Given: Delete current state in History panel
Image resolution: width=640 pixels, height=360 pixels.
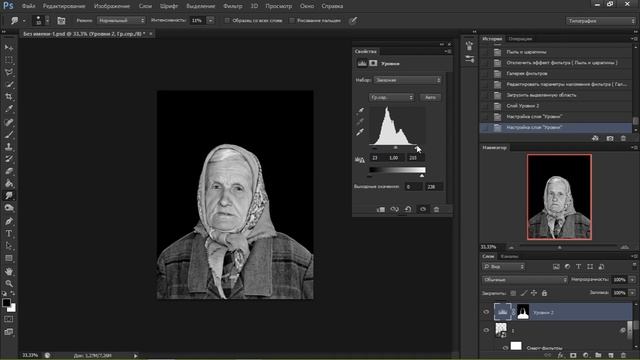Looking at the screenshot, I should pos(623,138).
